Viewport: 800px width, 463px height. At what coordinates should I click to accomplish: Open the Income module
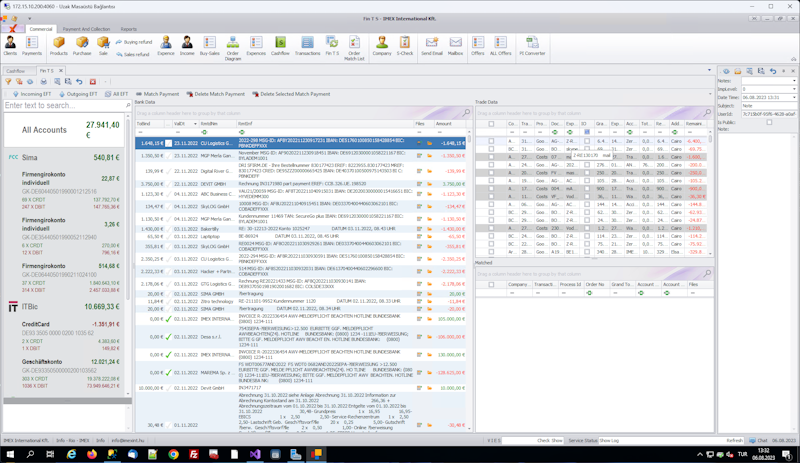187,45
